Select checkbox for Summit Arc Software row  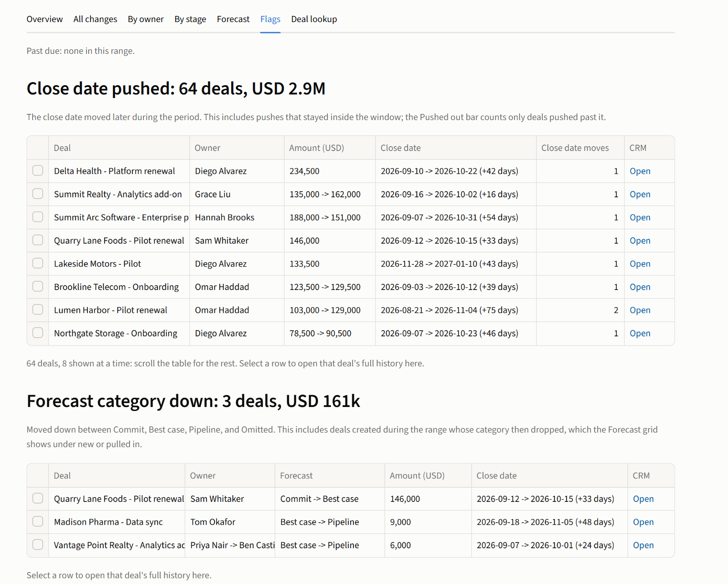pos(38,217)
